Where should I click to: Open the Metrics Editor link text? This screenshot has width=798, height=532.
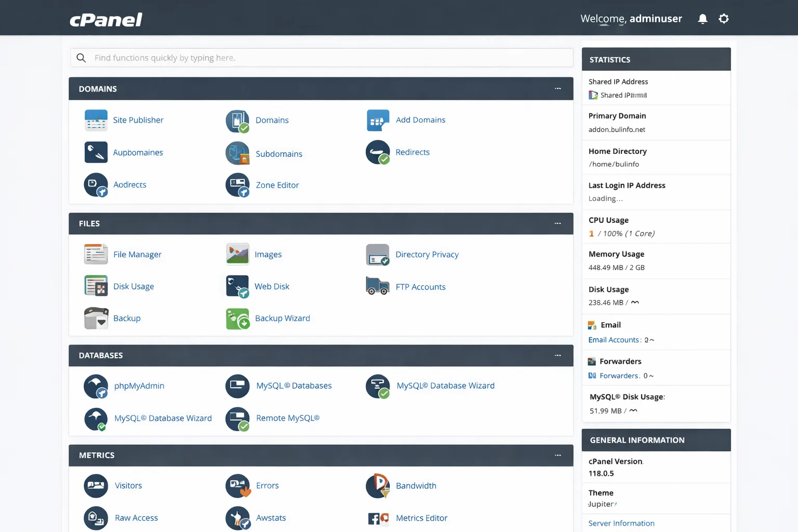(x=421, y=518)
